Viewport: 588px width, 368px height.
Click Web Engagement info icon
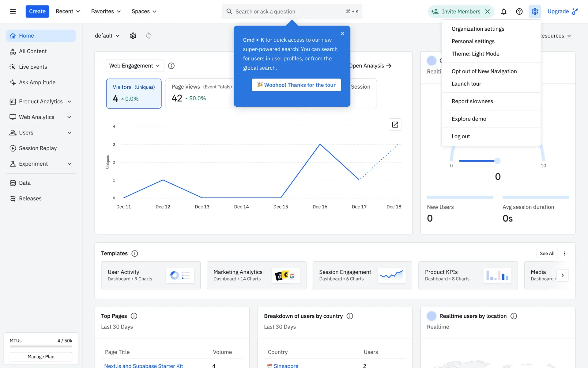[171, 66]
